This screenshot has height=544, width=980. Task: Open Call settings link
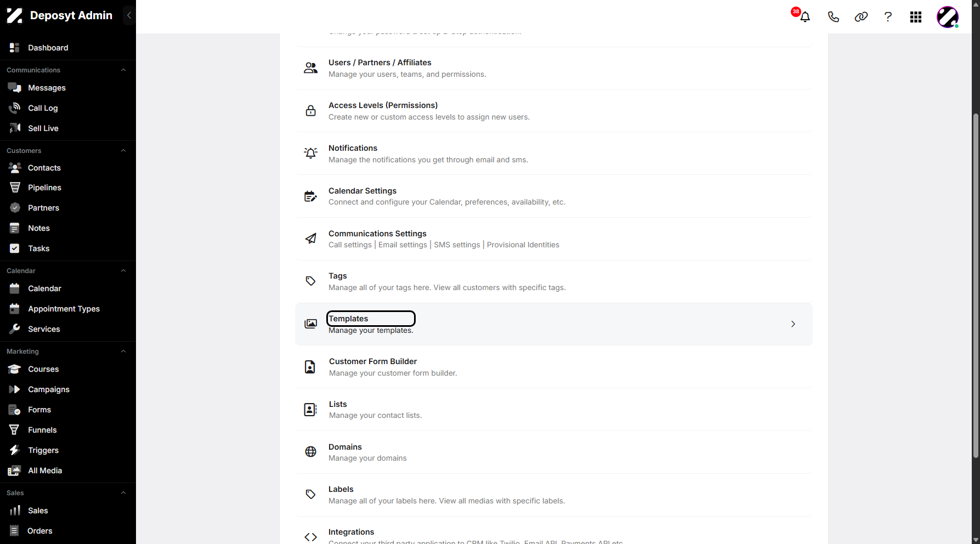[x=350, y=245]
